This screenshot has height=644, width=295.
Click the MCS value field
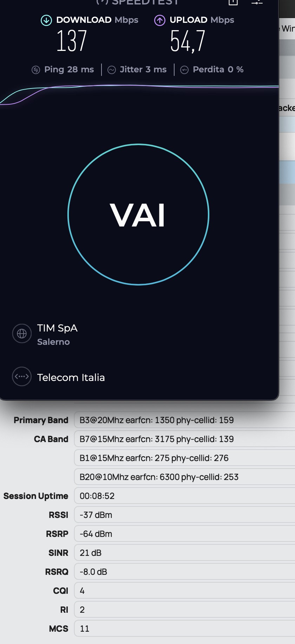184,629
